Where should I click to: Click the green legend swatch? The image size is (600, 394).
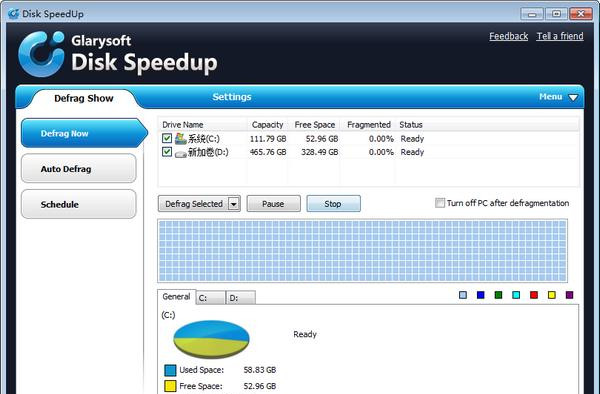(498, 295)
